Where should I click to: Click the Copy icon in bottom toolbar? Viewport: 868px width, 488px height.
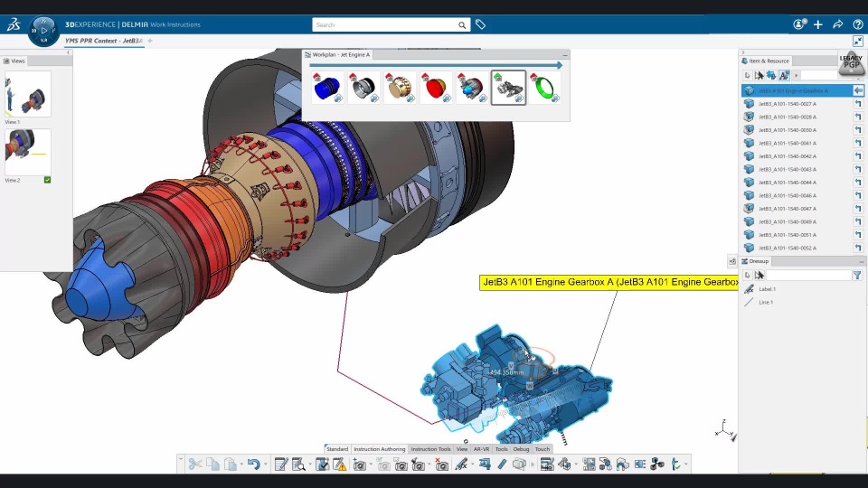coord(213,465)
